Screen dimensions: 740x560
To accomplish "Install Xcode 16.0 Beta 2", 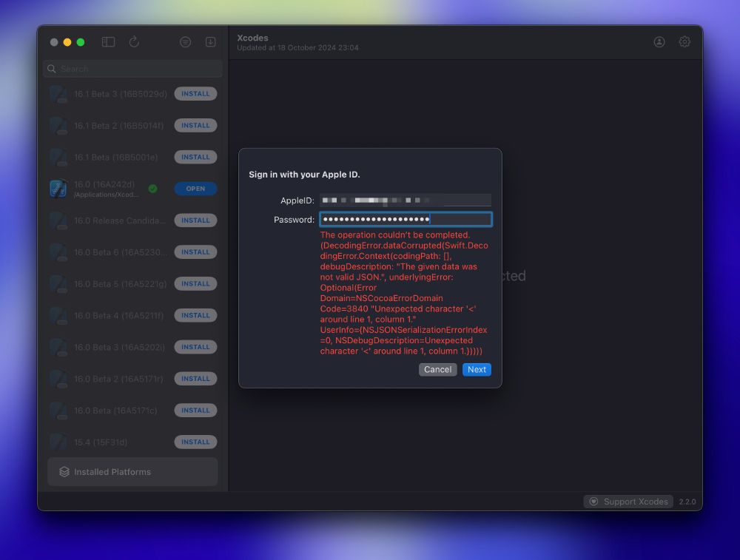I will point(195,378).
